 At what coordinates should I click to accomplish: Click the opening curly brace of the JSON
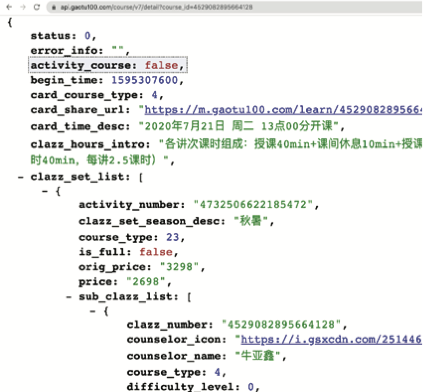pos(10,22)
